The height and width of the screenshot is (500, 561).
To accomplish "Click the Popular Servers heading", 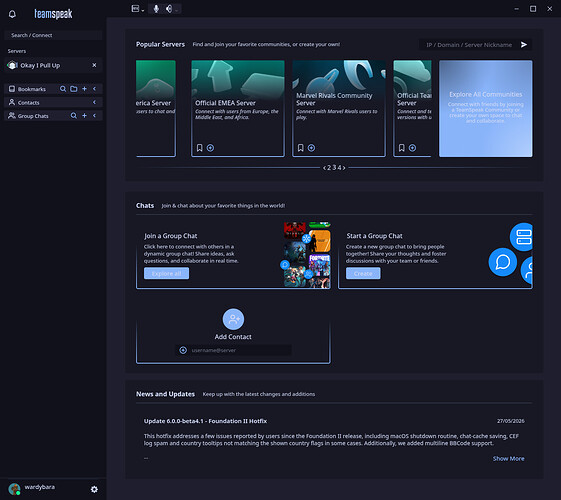I will pos(160,44).
